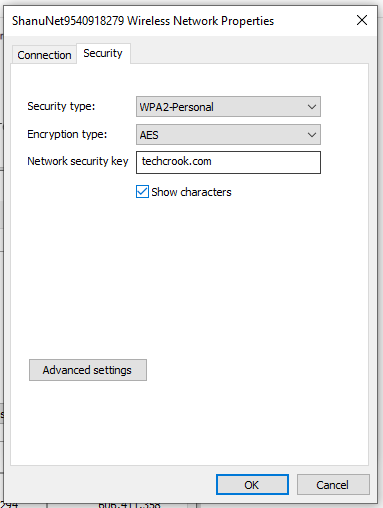Click the Security type label

(x=61, y=106)
